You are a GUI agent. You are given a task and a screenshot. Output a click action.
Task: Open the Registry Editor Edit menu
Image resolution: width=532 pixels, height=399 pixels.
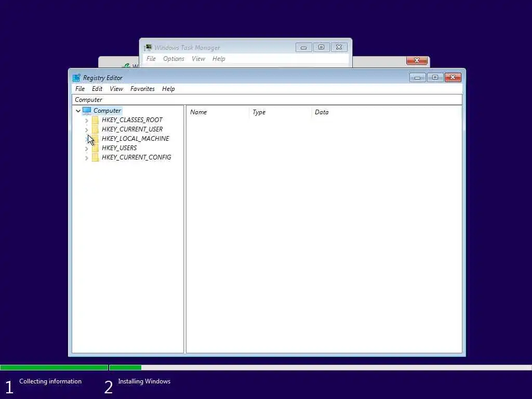(97, 89)
